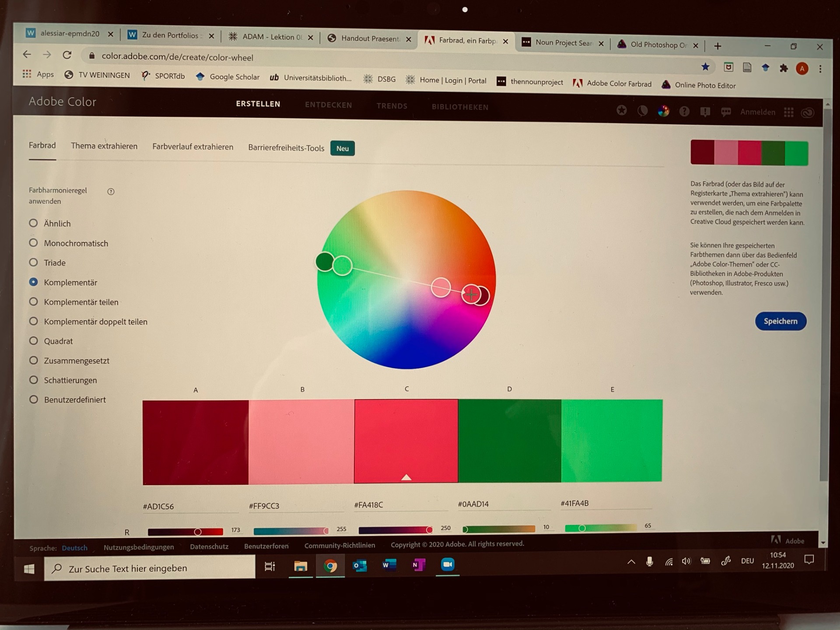The width and height of the screenshot is (840, 630).
Task: Open the blue graduation cap extension icon
Action: tap(765, 68)
